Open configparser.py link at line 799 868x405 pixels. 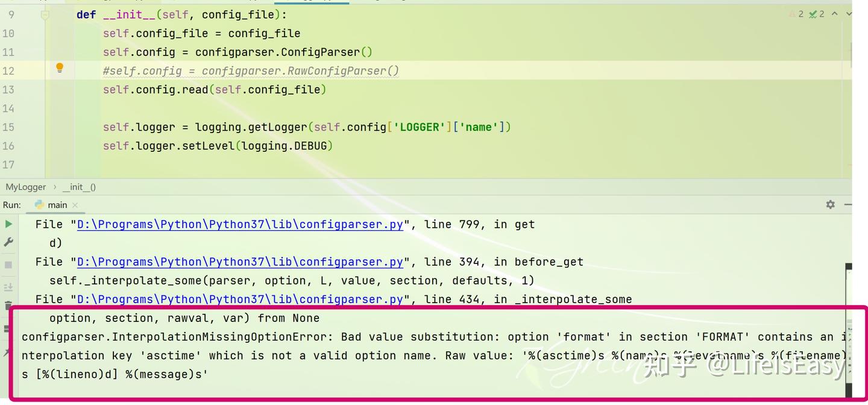coord(239,224)
